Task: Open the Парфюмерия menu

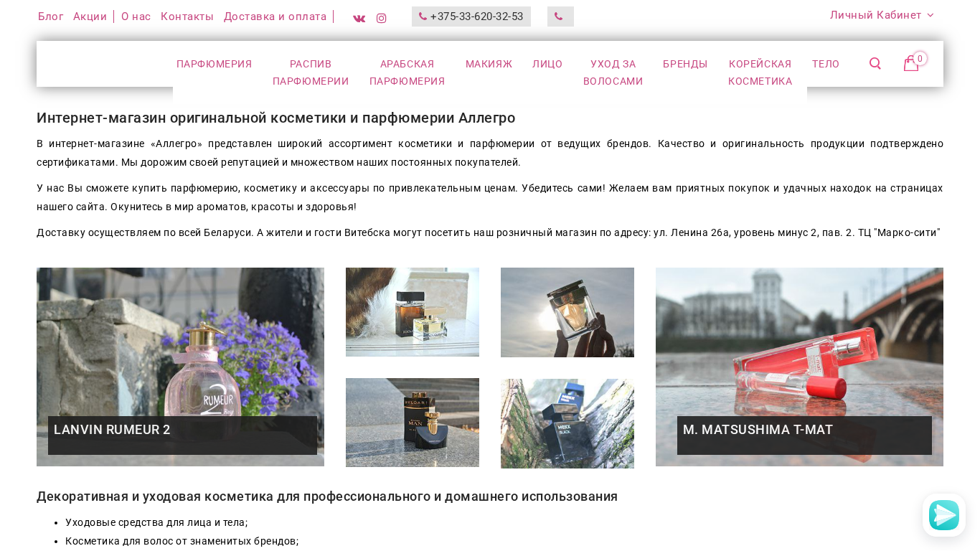Action: click(x=215, y=64)
